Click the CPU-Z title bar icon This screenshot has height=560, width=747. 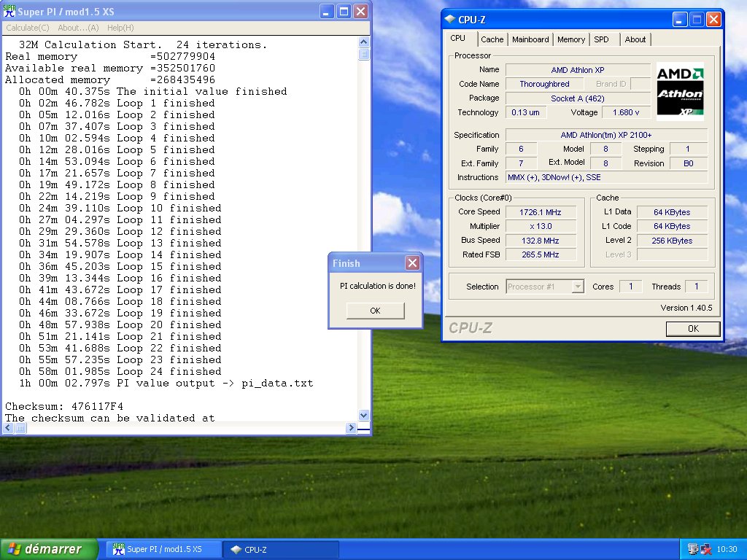[449, 20]
